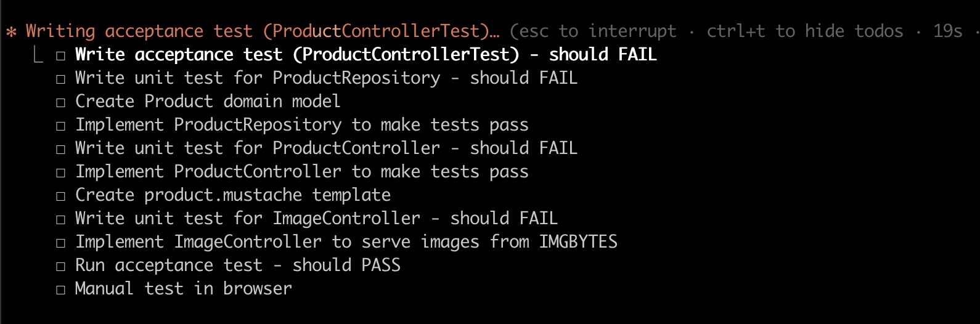Click the orange asterisk spinner icon
The width and height of the screenshot is (980, 324).
pos(11,32)
